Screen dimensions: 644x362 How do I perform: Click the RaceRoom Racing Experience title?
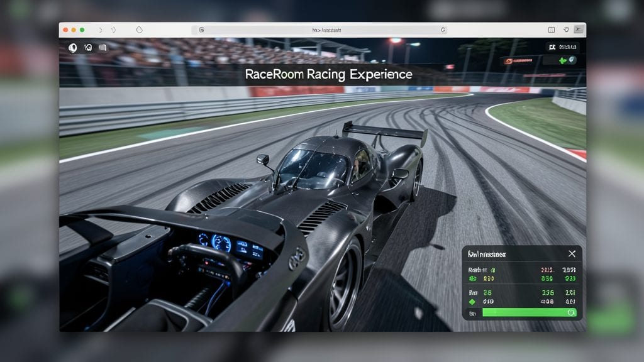(x=328, y=74)
